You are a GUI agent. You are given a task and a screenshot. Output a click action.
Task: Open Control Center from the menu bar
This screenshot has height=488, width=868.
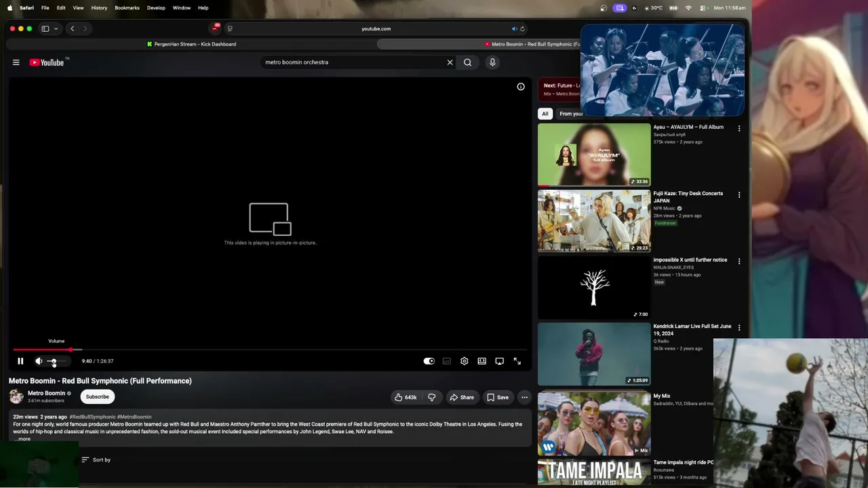[x=703, y=7]
